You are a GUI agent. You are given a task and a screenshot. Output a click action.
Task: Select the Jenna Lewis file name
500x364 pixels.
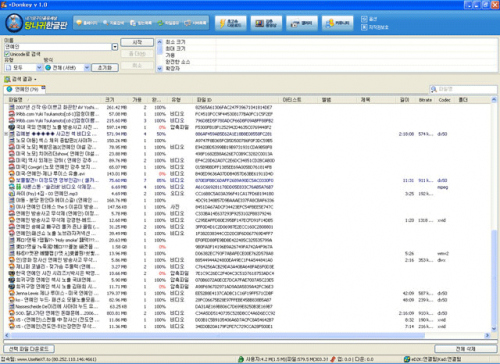pyautogui.click(x=57, y=293)
